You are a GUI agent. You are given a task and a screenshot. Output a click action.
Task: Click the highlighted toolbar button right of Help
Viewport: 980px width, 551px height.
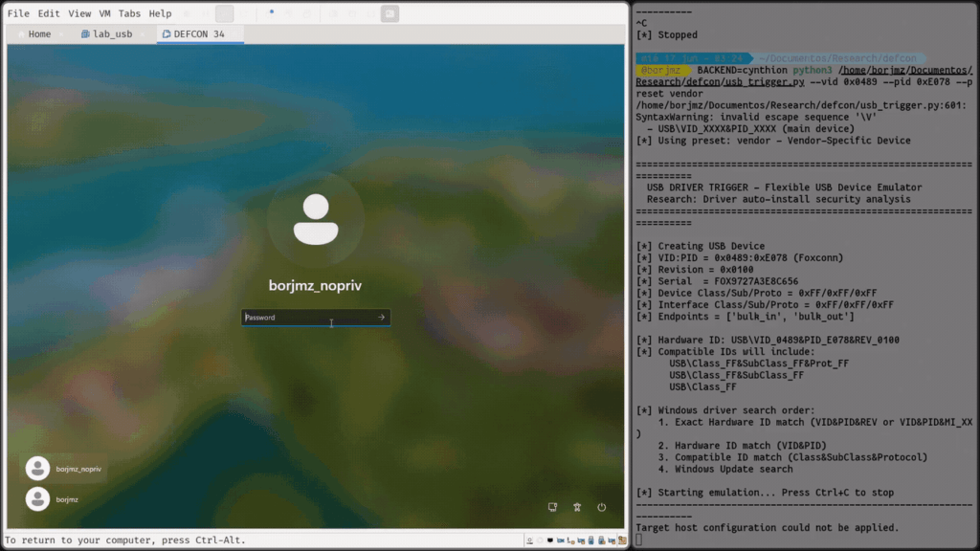tap(224, 13)
